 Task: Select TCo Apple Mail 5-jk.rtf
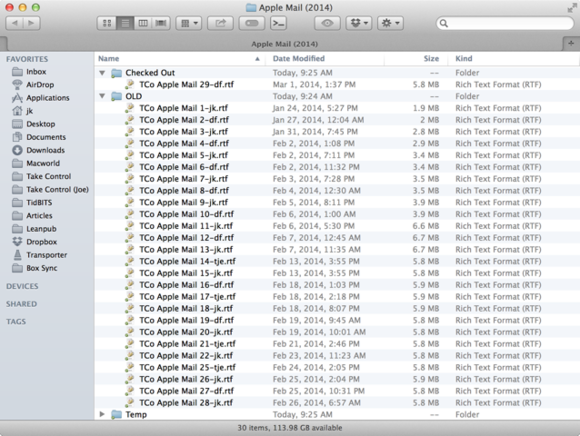click(x=183, y=155)
